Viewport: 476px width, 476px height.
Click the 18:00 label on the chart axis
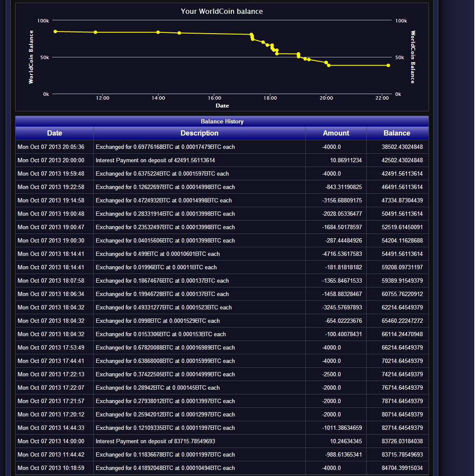[x=270, y=98]
